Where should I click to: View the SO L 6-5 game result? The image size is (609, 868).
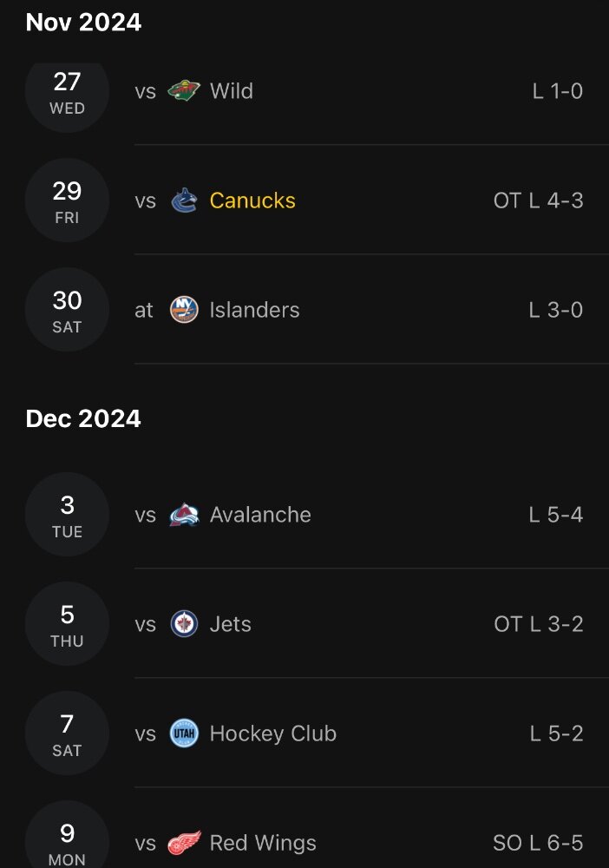point(538,843)
